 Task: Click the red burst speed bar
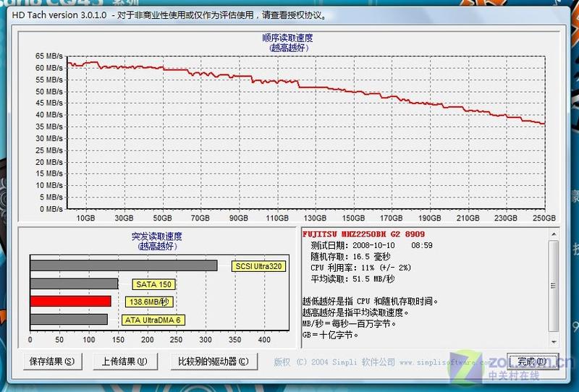click(70, 301)
